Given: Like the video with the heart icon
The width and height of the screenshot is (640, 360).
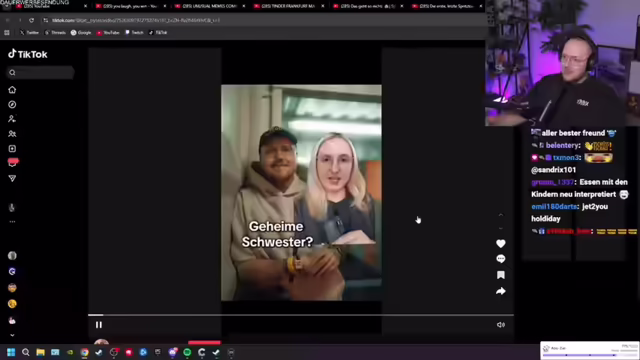Looking at the screenshot, I should (x=500, y=244).
